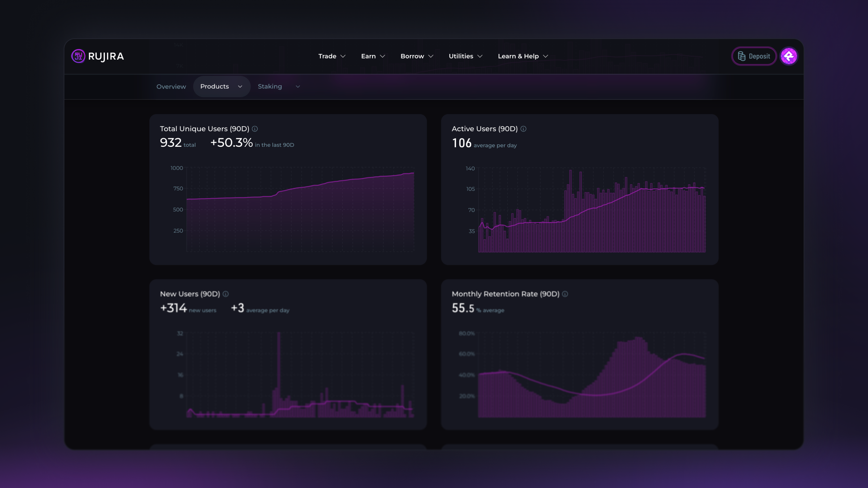The image size is (868, 488).
Task: Show info for Monthly Retention Rate
Action: 565,294
